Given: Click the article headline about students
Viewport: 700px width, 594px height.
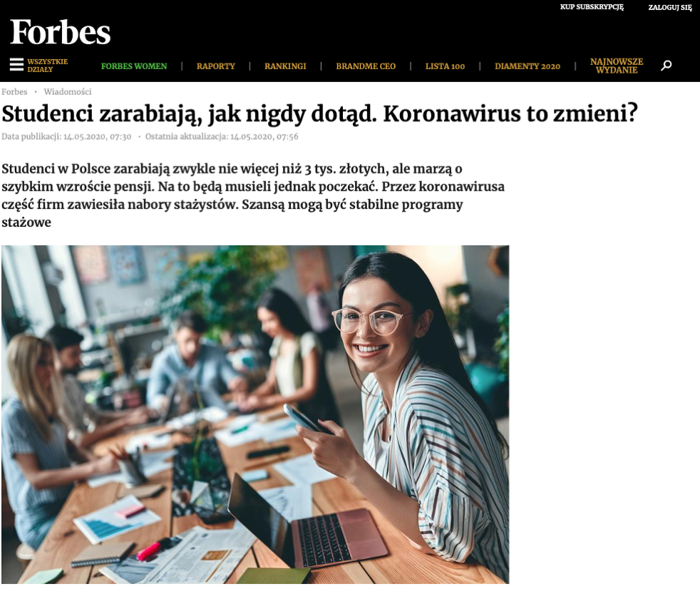Looking at the screenshot, I should tap(319, 113).
